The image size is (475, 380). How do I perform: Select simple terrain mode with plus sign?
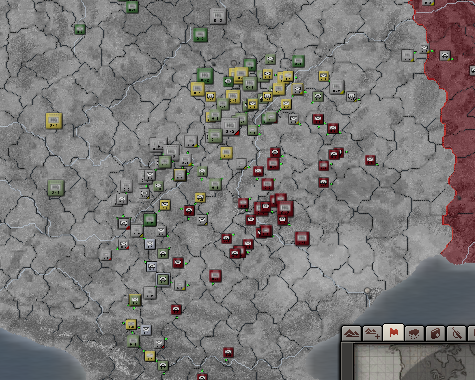tap(372, 333)
